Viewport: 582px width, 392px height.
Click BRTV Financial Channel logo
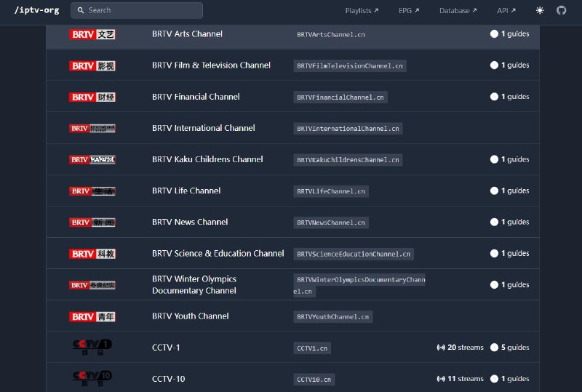92,97
